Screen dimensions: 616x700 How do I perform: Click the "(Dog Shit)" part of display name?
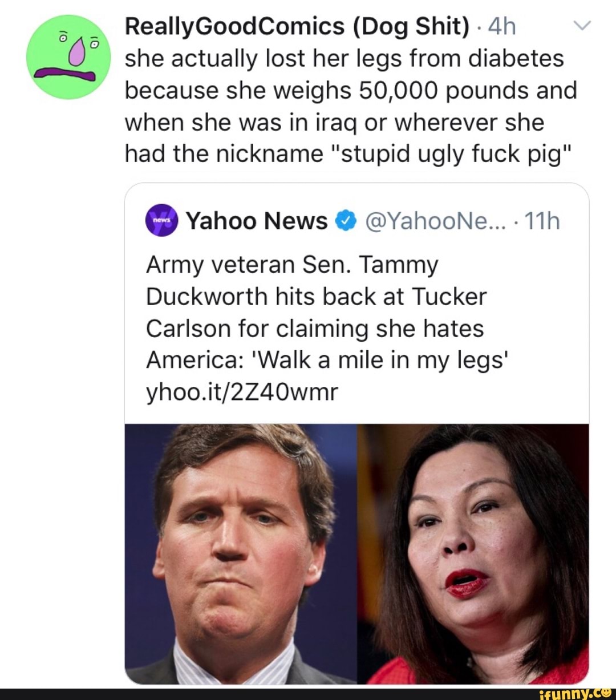pos(411,26)
